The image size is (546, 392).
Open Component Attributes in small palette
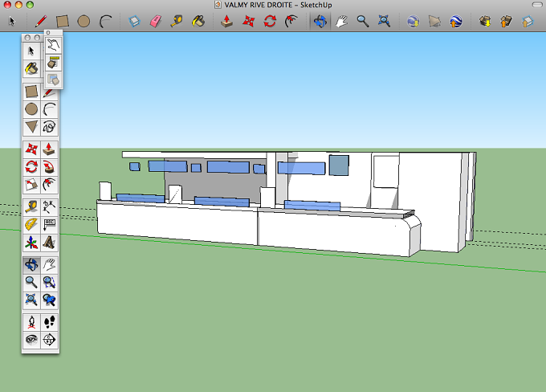pyautogui.click(x=53, y=80)
